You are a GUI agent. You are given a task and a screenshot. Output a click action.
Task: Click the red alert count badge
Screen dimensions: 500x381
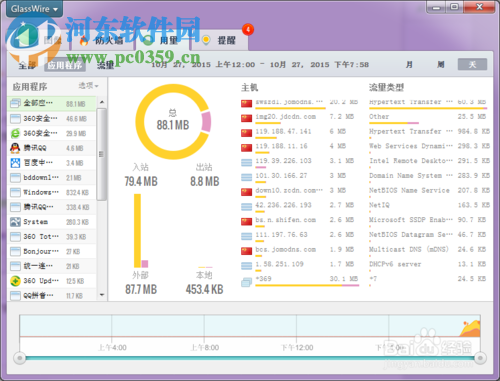pos(248,30)
